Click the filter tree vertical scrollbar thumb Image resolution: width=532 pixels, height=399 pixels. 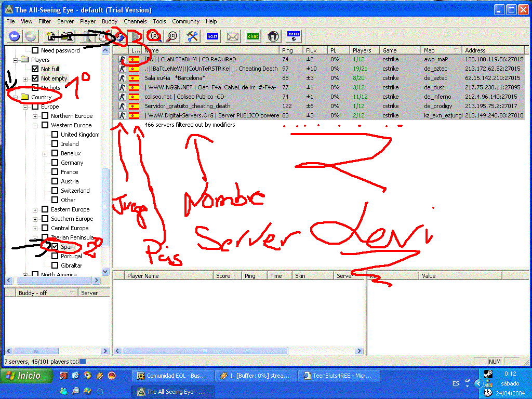[x=105, y=207]
